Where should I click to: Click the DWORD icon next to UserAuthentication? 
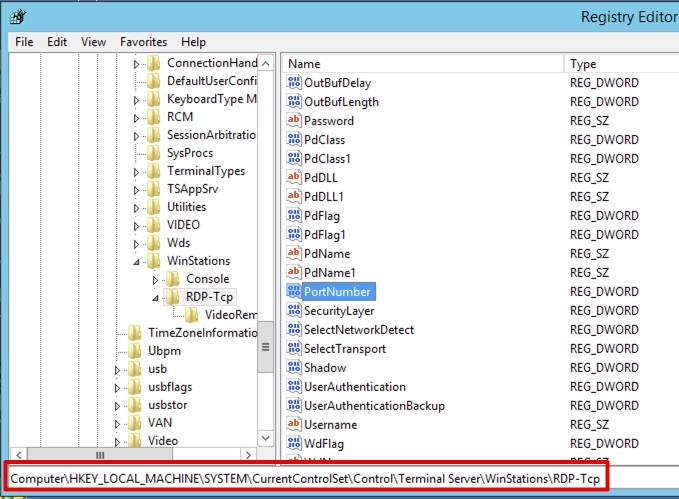[x=294, y=387]
